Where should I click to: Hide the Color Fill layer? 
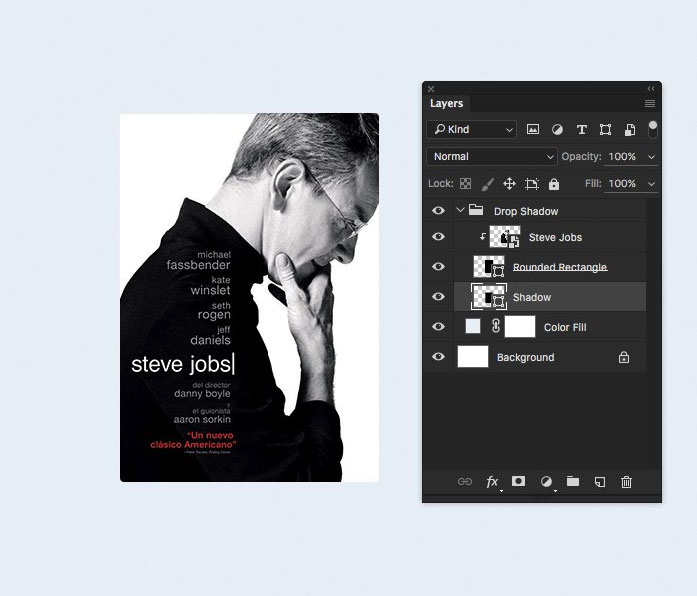(438, 326)
